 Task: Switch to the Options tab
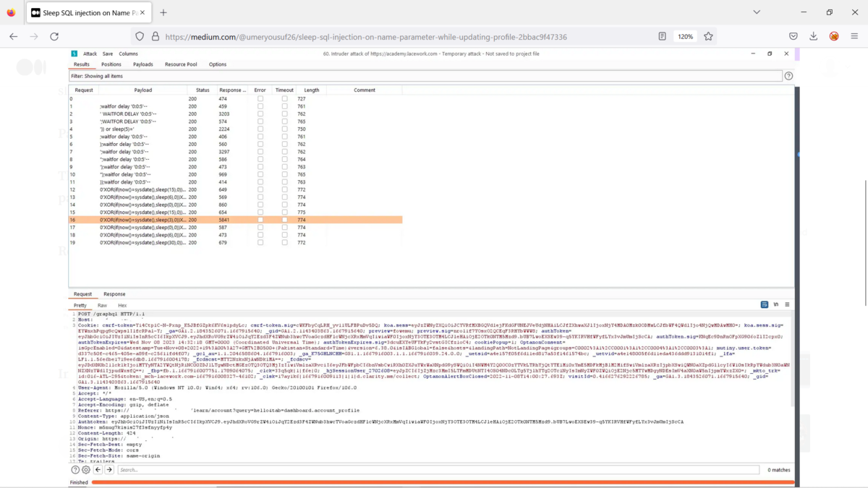pyautogui.click(x=218, y=64)
